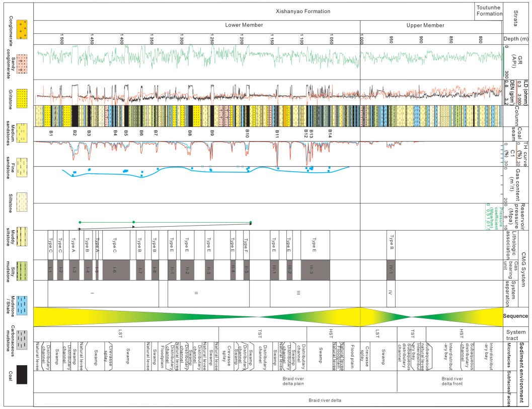Select the Toutunhe Formation header cell
The width and height of the screenshot is (532, 409).
point(489,11)
